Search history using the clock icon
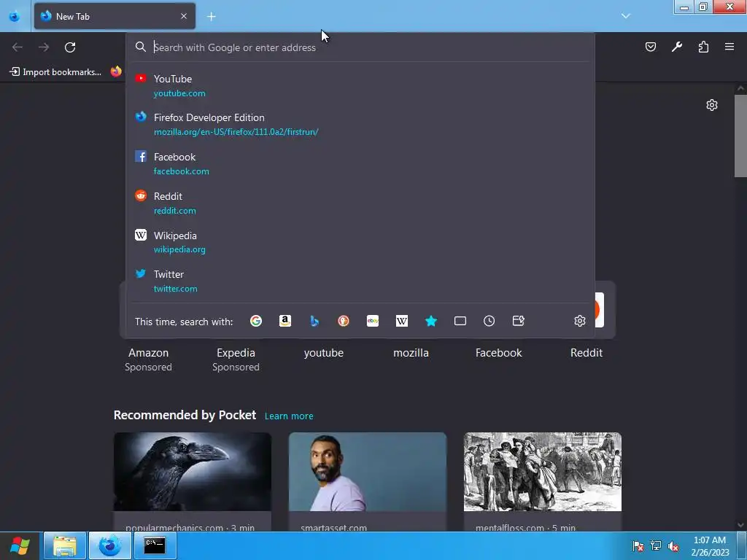Screen dimensions: 747x560 (489, 321)
